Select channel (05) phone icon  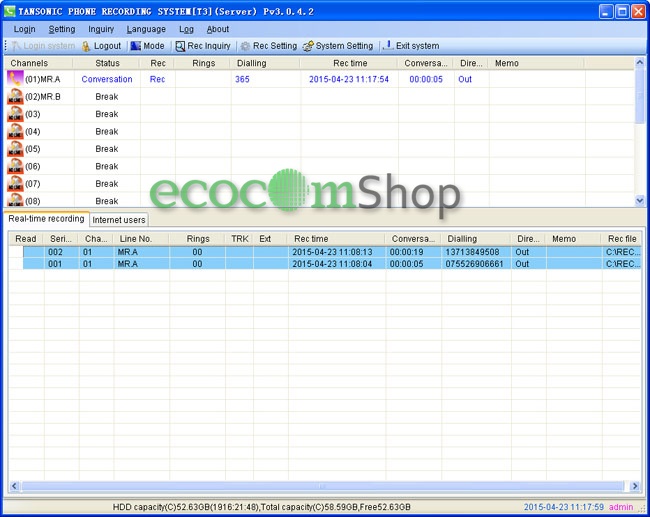[x=15, y=149]
